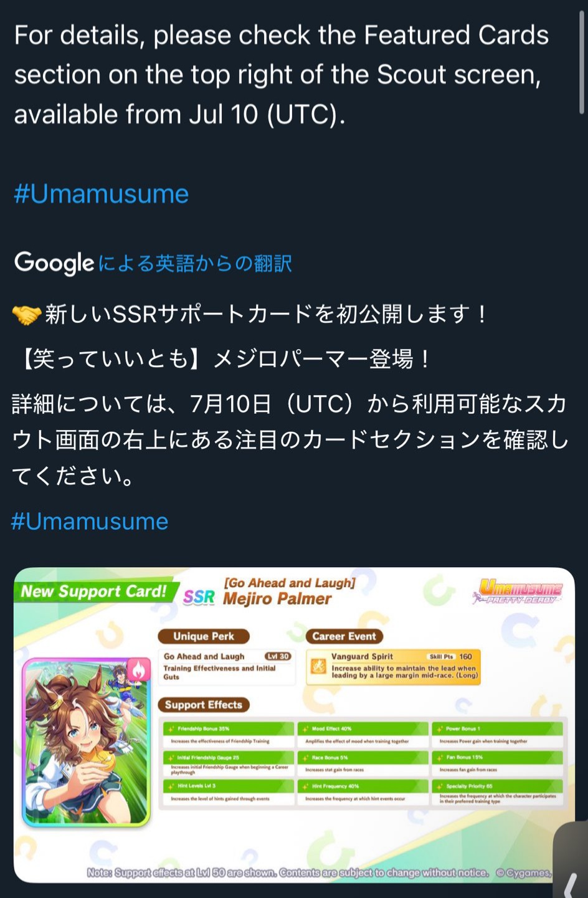This screenshot has width=588, height=898.
Task: Open the first #Umamusume hashtag in English text
Action: click(x=101, y=194)
